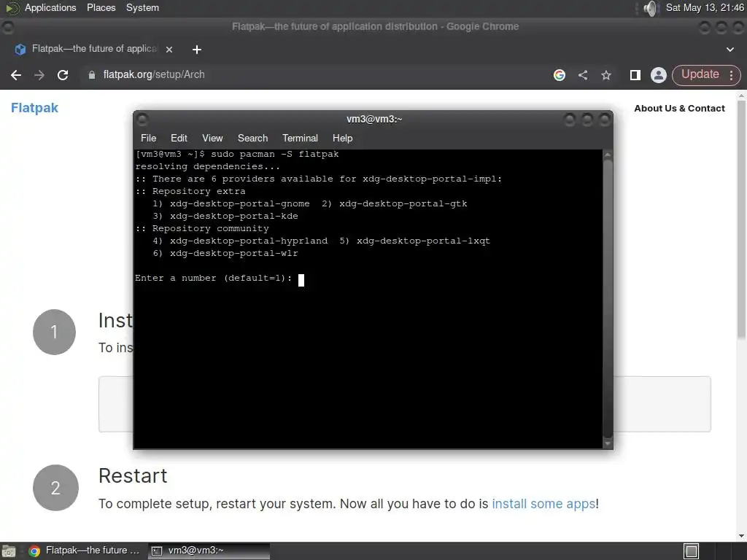Click the Google icon in the address bar
The width and height of the screenshot is (747, 560).
[560, 75]
